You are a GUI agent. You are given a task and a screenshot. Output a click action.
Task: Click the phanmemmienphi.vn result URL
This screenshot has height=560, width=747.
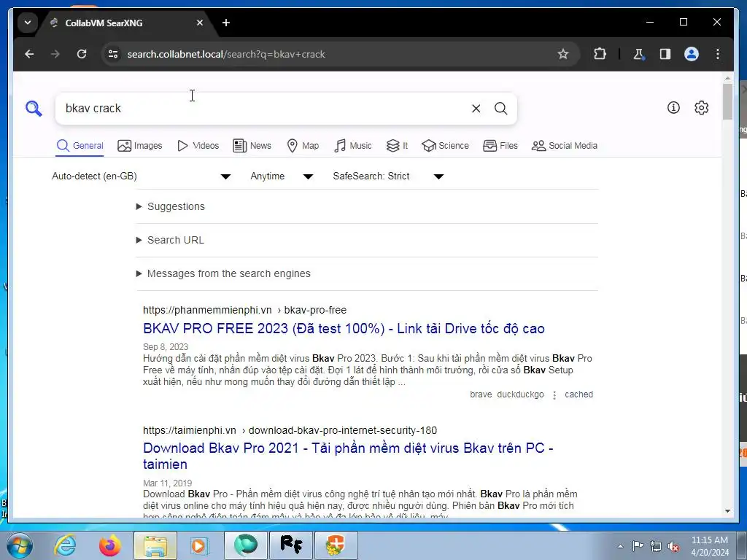pos(244,310)
